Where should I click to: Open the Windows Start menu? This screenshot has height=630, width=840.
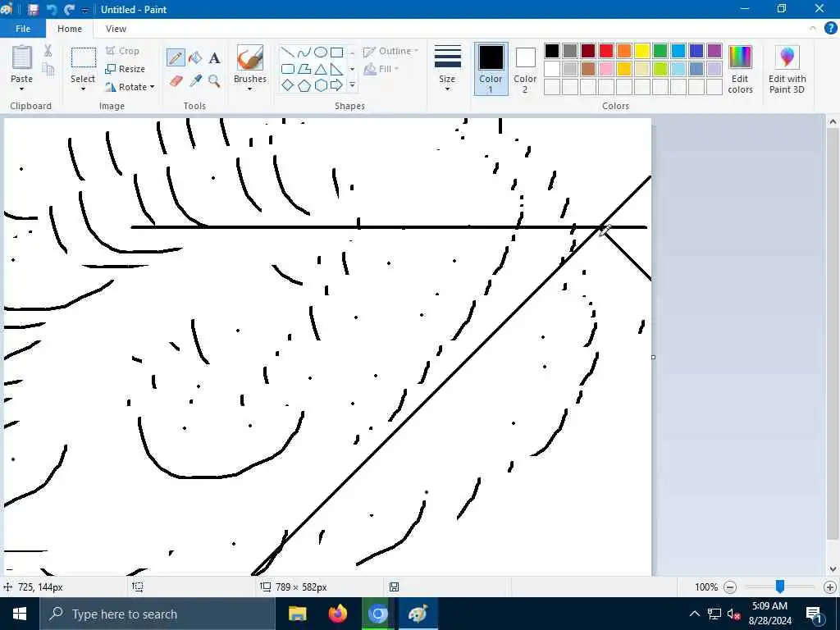(20, 614)
